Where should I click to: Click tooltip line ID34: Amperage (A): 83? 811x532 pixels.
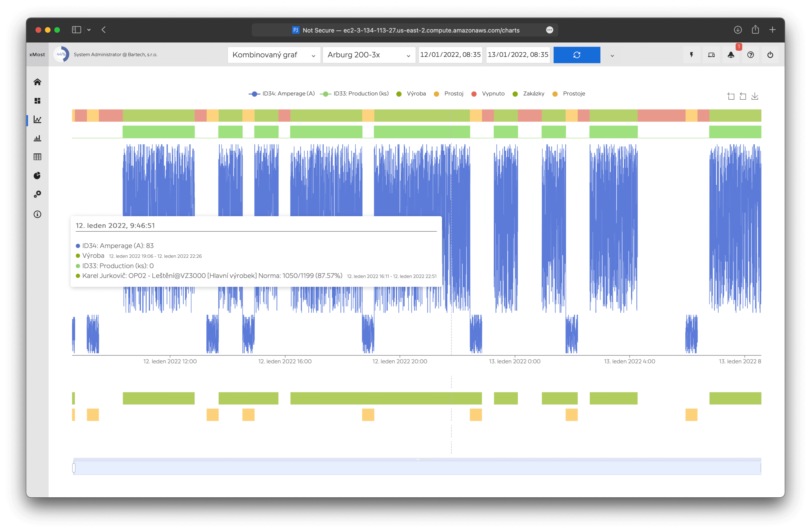point(115,245)
